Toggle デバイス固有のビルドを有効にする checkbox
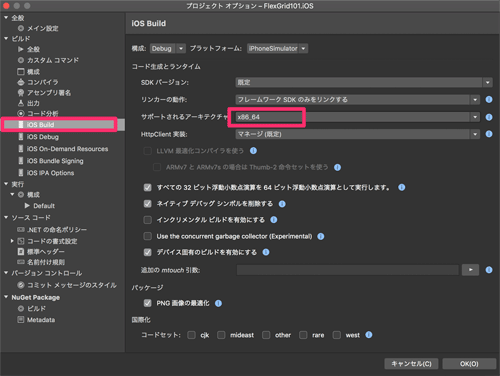The width and height of the screenshot is (500, 376). point(147,252)
